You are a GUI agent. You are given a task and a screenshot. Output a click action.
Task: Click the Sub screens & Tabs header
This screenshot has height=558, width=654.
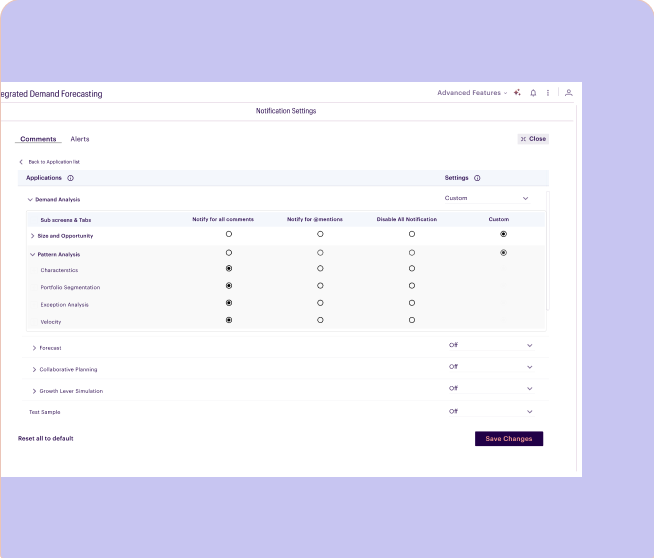click(65, 220)
